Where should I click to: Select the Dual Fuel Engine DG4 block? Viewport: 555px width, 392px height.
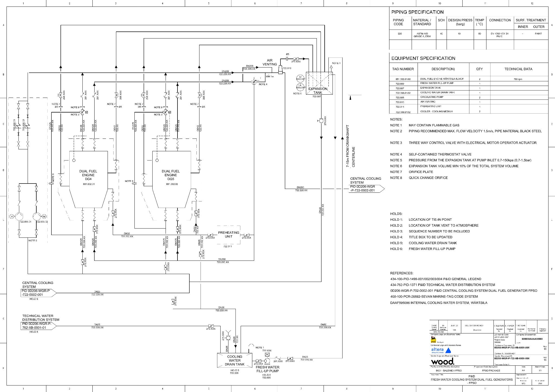(88, 179)
